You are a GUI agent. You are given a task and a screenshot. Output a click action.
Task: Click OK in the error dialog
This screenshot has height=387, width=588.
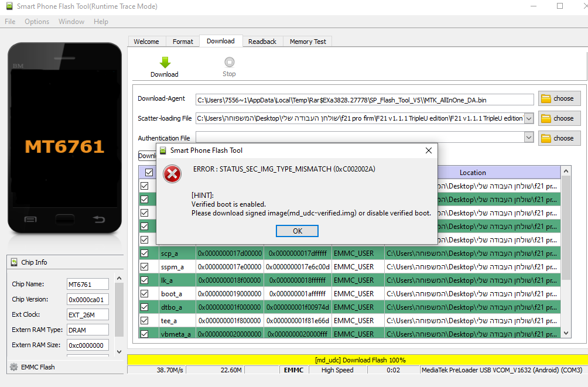coord(297,231)
